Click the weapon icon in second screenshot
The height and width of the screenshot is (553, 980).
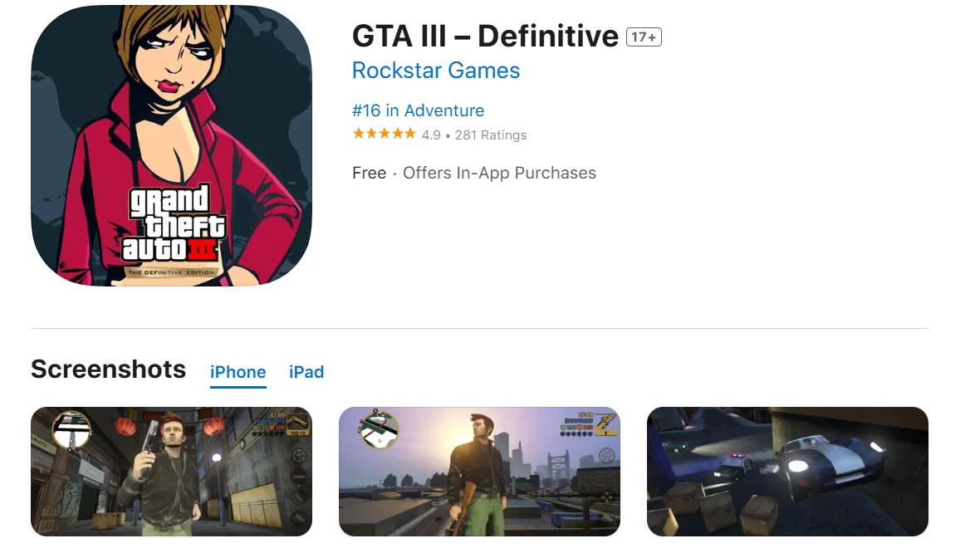click(605, 424)
